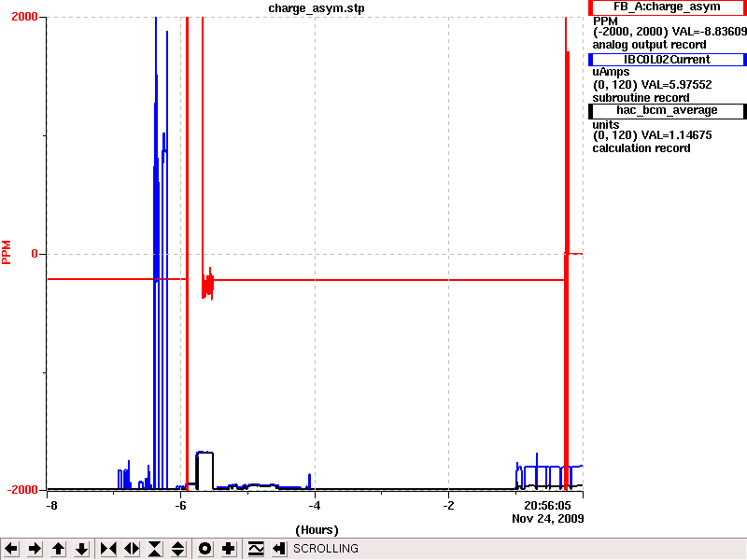Viewport: 747px width, 560px height.
Task: Click the circle auto-scale icon
Action: [204, 549]
